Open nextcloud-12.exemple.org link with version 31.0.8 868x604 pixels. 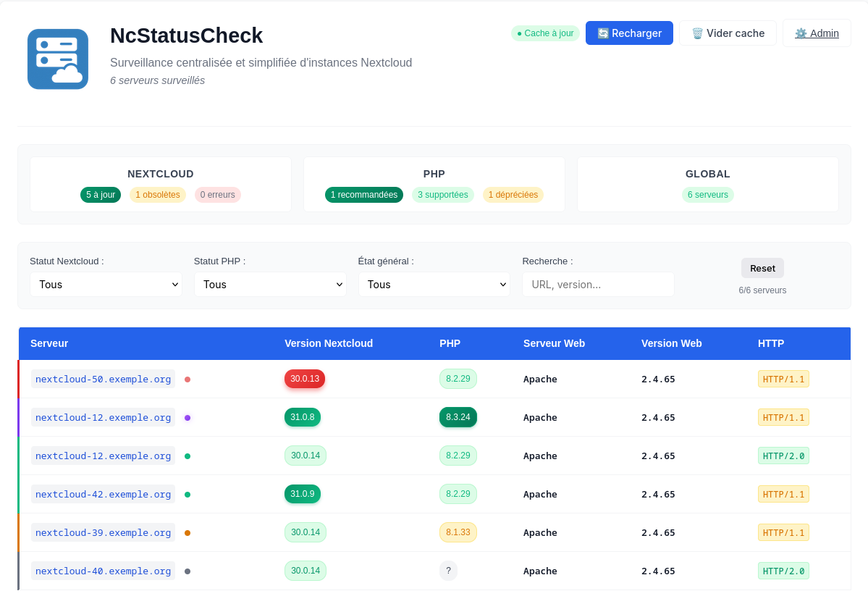(x=103, y=417)
